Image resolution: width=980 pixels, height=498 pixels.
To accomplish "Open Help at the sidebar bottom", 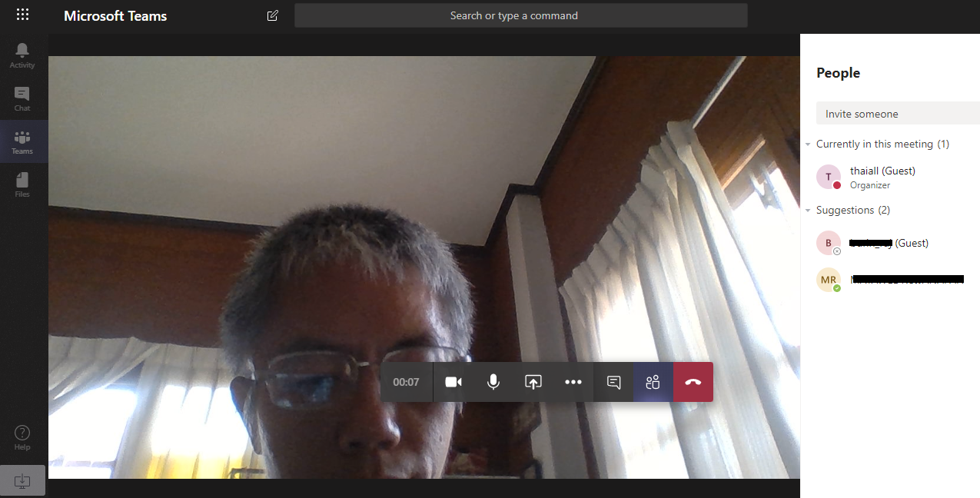I will [x=22, y=437].
